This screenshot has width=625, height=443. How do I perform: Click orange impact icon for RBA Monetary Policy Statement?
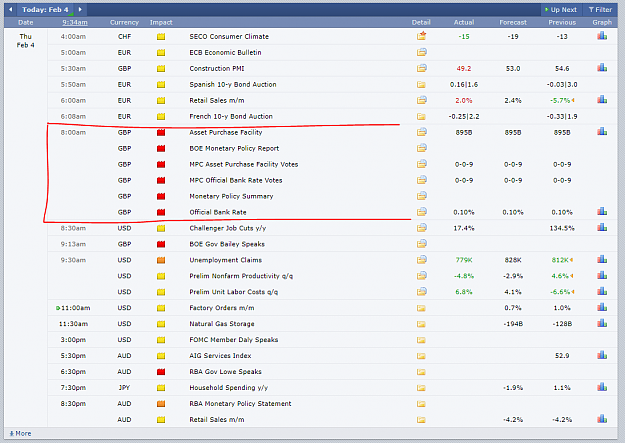click(161, 404)
